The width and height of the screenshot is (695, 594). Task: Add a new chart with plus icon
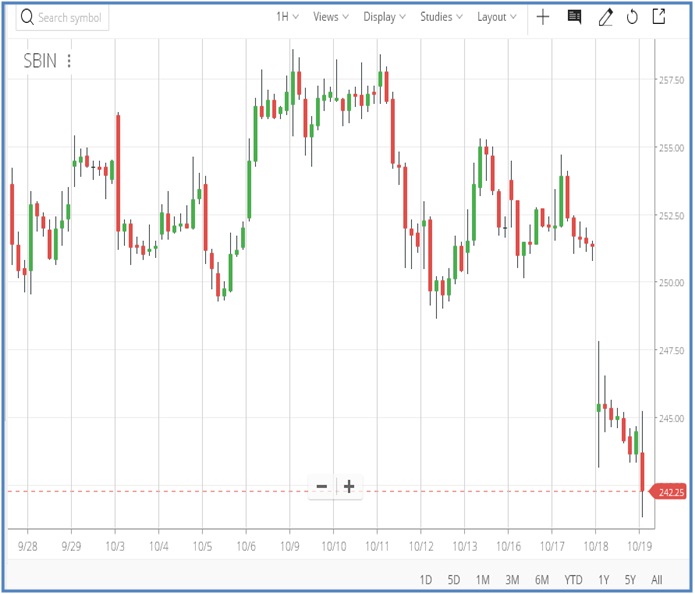pyautogui.click(x=542, y=17)
